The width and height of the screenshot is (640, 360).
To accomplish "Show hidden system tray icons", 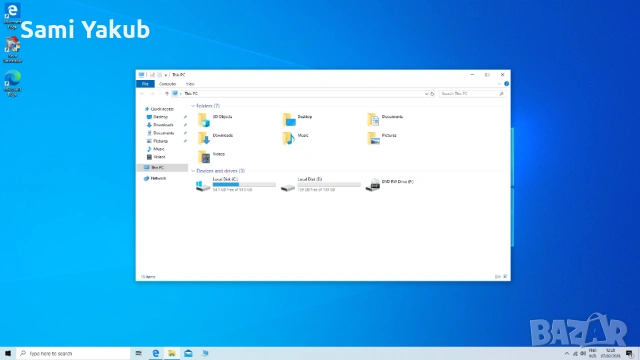I will click(567, 353).
